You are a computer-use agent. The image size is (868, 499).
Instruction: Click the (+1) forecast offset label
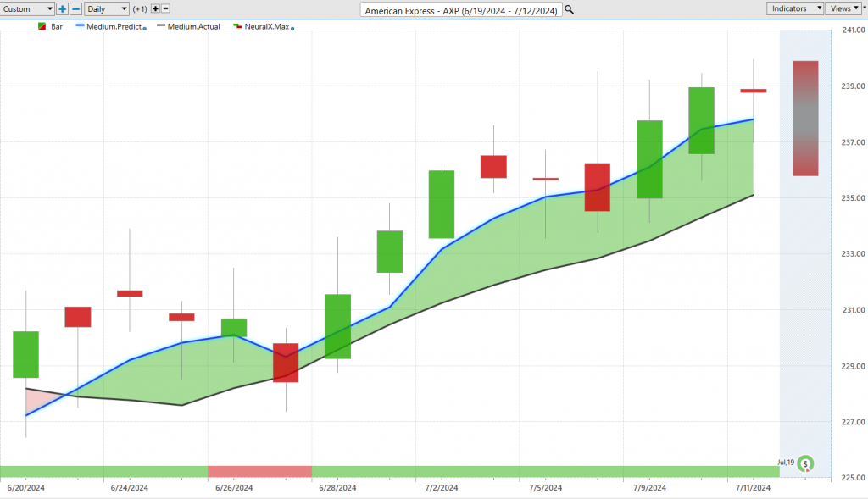click(x=140, y=8)
